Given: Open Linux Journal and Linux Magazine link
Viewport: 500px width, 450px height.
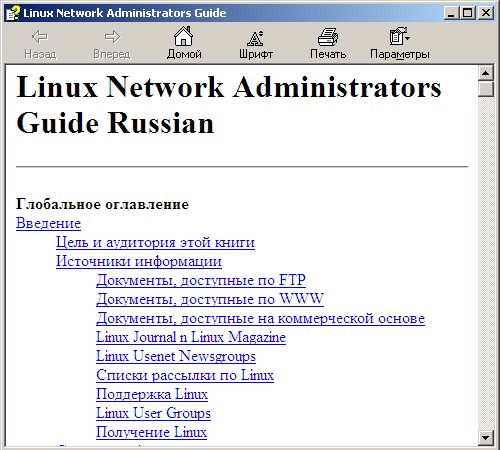Looking at the screenshot, I should click(191, 337).
